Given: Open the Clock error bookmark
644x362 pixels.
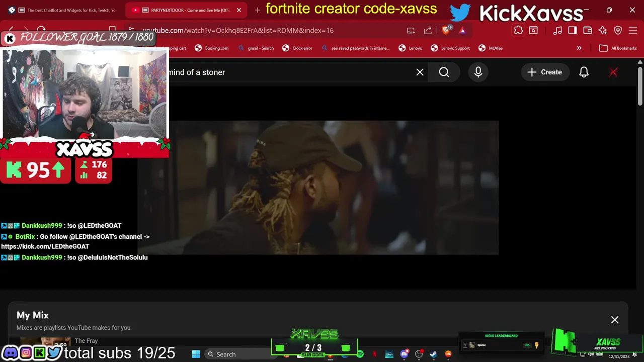Looking at the screenshot, I should coord(297,48).
